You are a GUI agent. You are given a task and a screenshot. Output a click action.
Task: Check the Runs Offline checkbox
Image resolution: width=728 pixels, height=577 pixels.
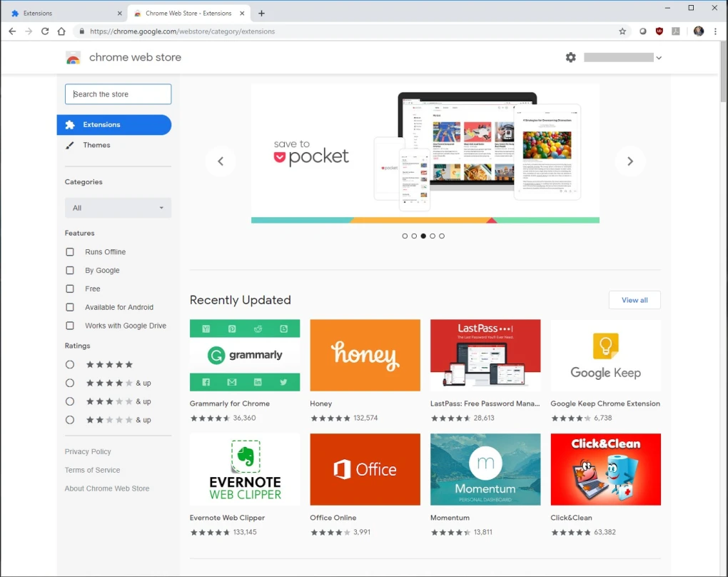tap(70, 252)
